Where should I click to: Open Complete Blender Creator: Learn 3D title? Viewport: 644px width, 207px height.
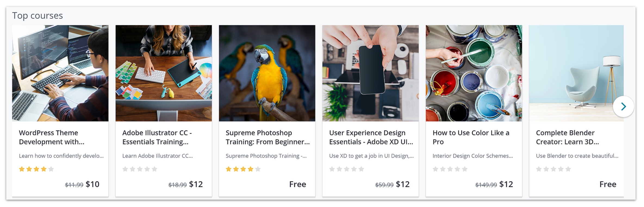tap(567, 137)
